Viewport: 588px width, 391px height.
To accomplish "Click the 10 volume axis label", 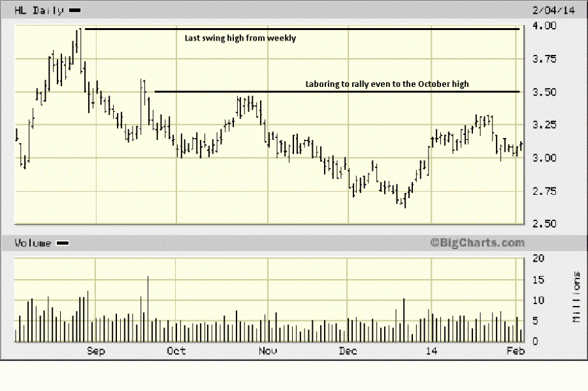I will click(x=538, y=300).
